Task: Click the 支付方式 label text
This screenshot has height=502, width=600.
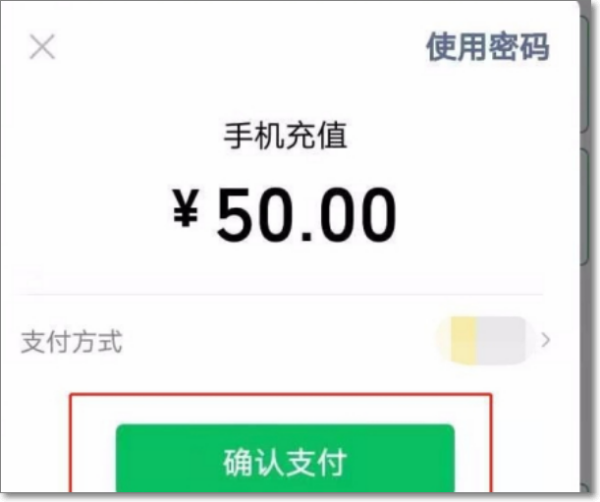Action: [71, 341]
